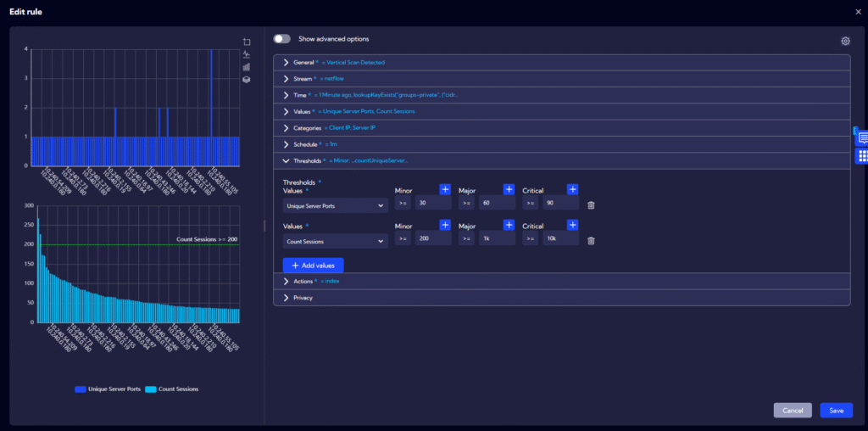Open the settings gear icon in the rule panel
The image size is (868, 431).
(x=844, y=41)
